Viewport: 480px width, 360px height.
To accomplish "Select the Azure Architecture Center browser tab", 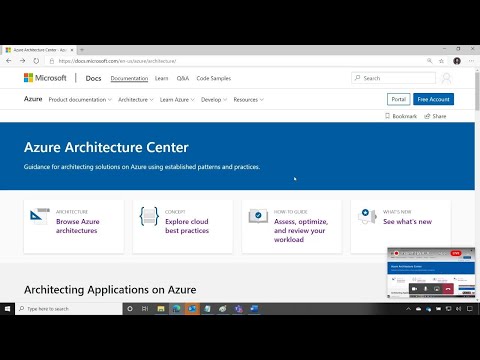I will 39,50.
